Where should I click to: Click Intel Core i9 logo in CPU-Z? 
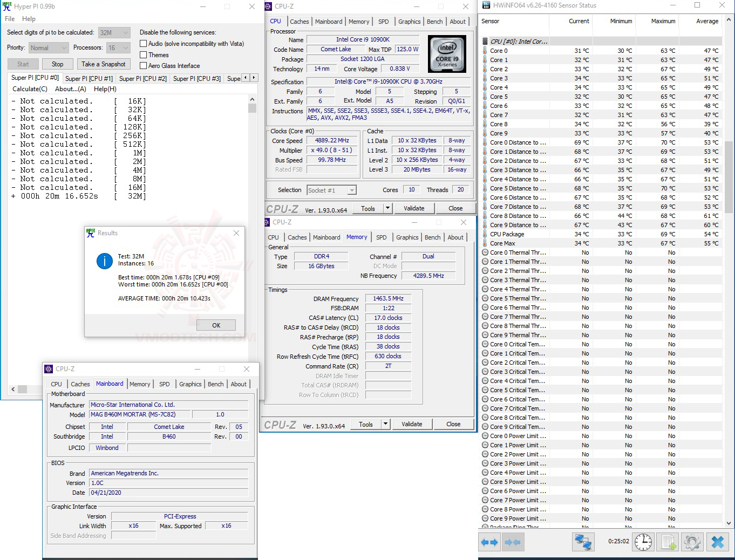447,54
